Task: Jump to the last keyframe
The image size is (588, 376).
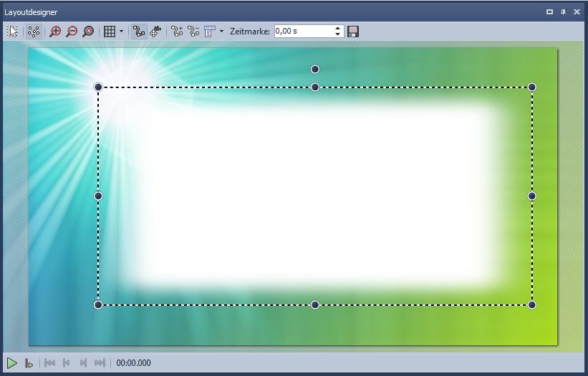Action: (x=100, y=363)
